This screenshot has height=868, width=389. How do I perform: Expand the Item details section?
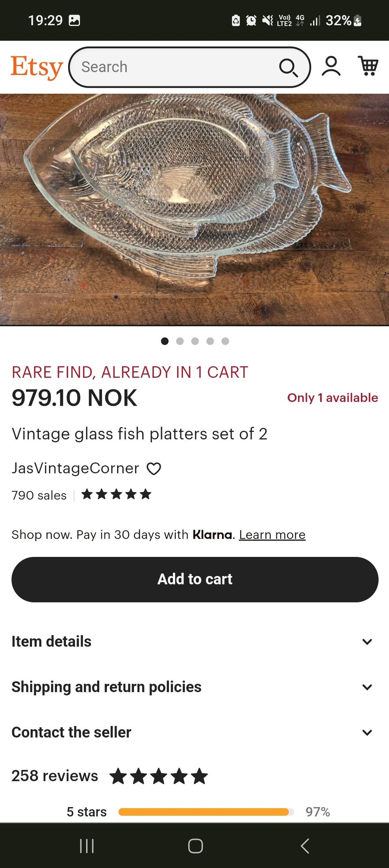pos(194,642)
